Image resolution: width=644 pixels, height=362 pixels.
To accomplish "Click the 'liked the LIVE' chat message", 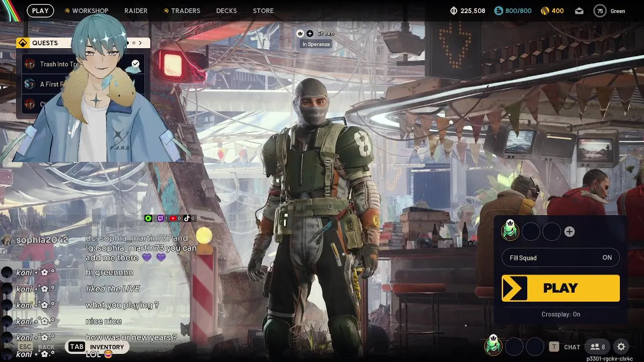I will point(113,289).
